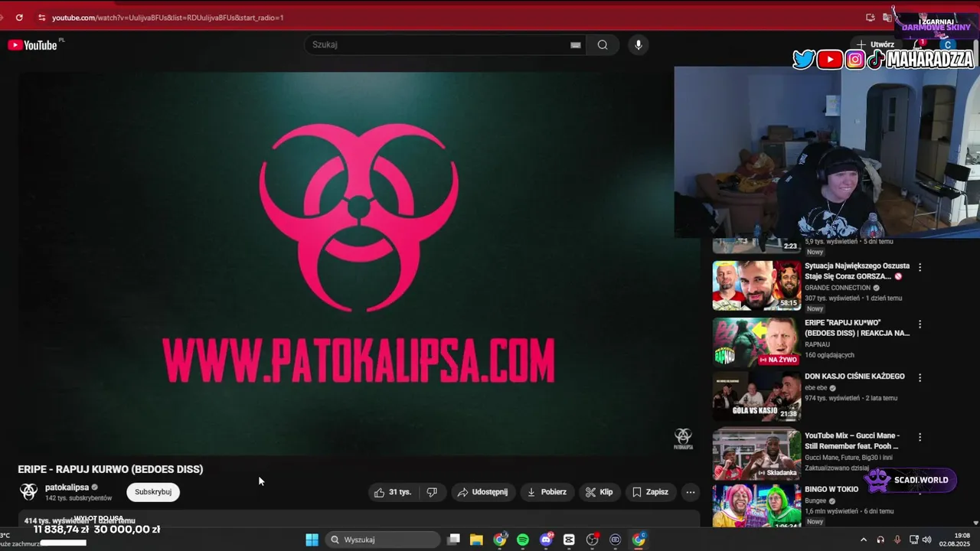Open File Explorer from the taskbar
980x551 pixels.
[476, 540]
